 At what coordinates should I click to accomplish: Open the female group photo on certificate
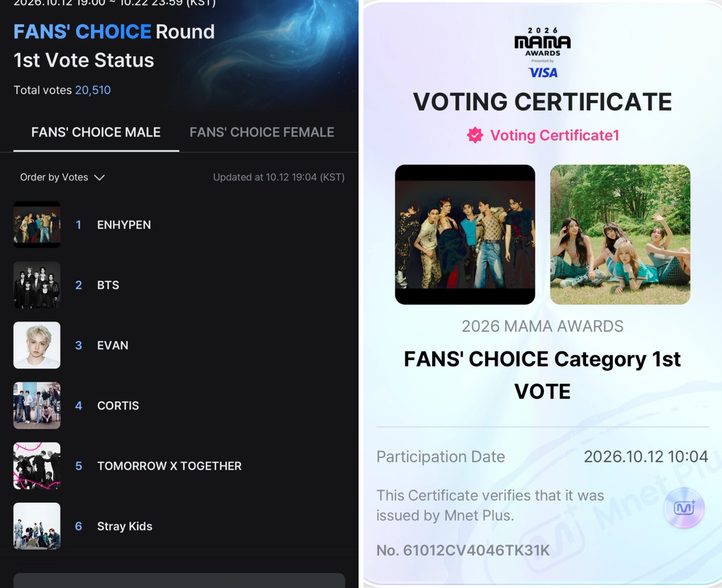[x=620, y=234]
